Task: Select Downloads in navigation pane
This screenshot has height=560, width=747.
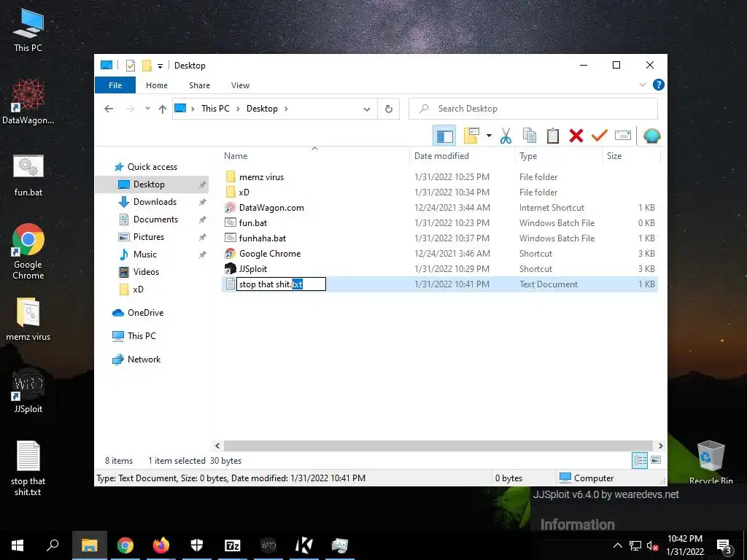Action: coord(155,202)
